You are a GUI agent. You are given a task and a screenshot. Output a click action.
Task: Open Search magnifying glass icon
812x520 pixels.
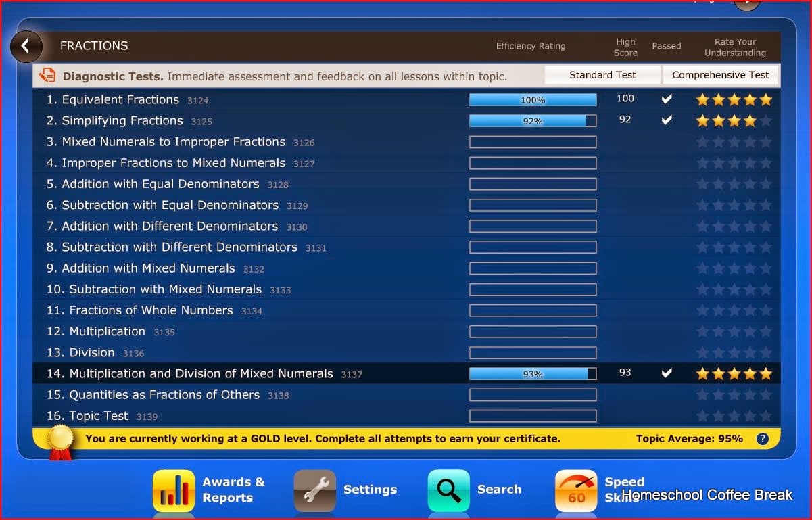[x=448, y=490]
